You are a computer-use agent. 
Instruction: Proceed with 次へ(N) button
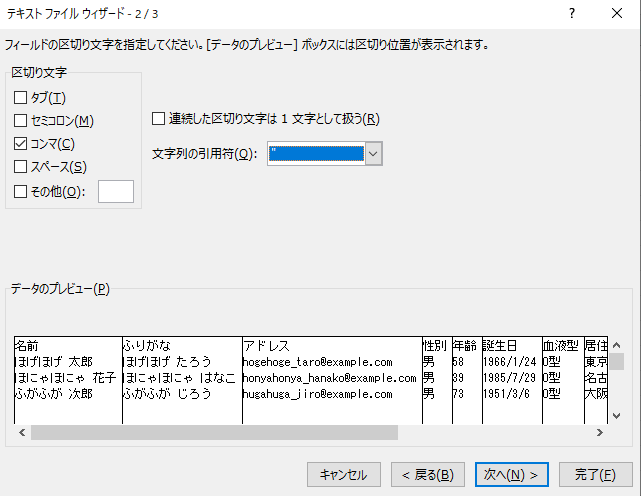tap(511, 475)
